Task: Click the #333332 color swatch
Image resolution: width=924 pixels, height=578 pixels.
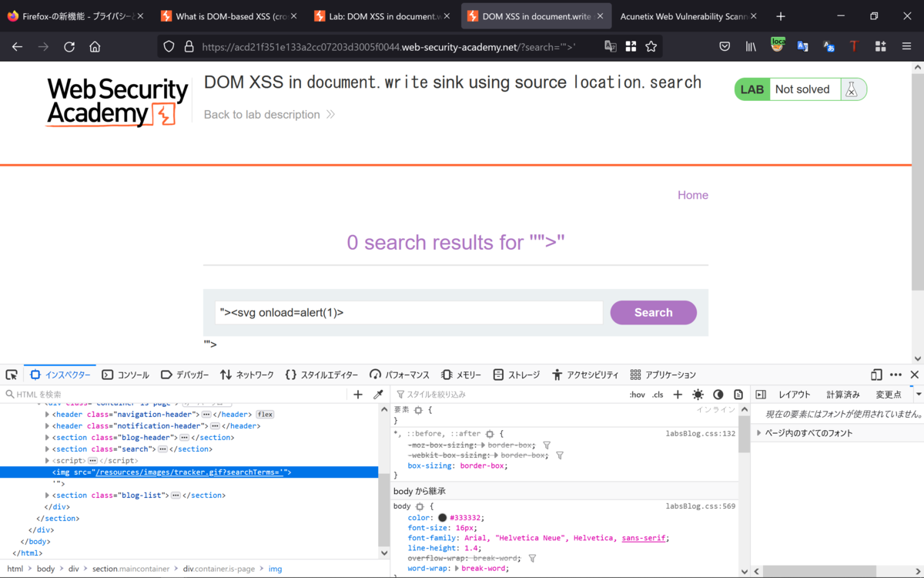Action: (442, 518)
